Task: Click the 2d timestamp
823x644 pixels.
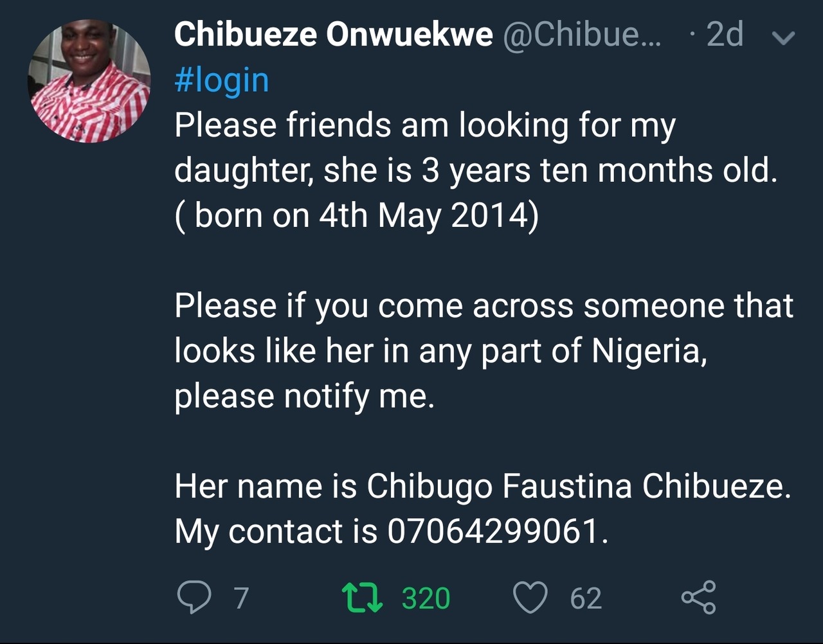Action: point(725,35)
